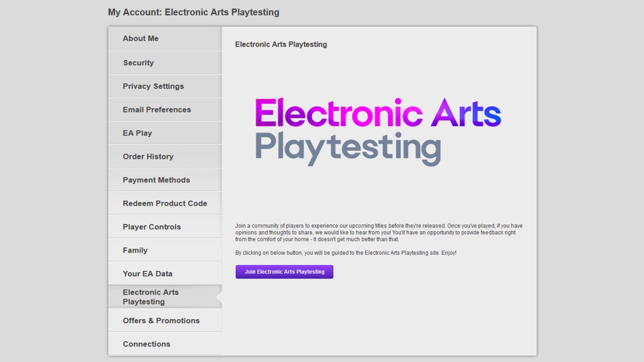Select Electronic Arts Playtesting sidebar item

coord(165,297)
